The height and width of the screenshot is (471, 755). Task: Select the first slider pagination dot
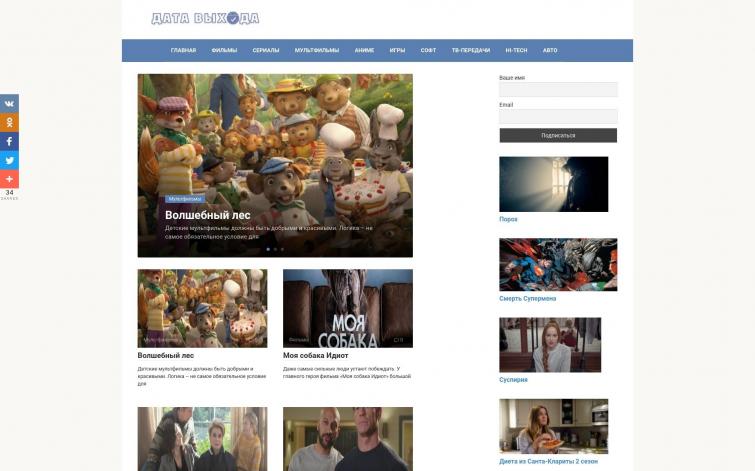pyautogui.click(x=268, y=249)
